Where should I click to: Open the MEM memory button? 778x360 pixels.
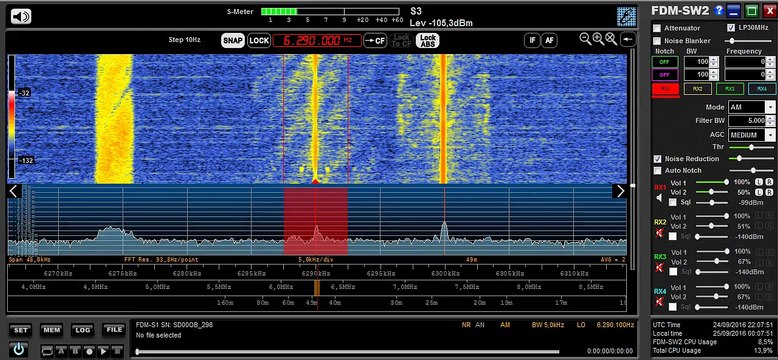click(51, 330)
